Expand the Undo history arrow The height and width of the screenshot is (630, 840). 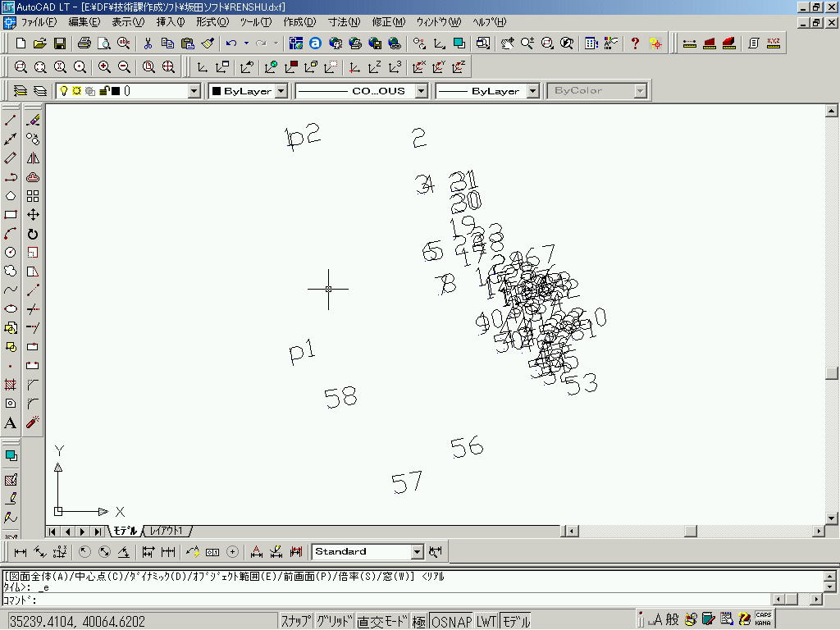tap(246, 43)
